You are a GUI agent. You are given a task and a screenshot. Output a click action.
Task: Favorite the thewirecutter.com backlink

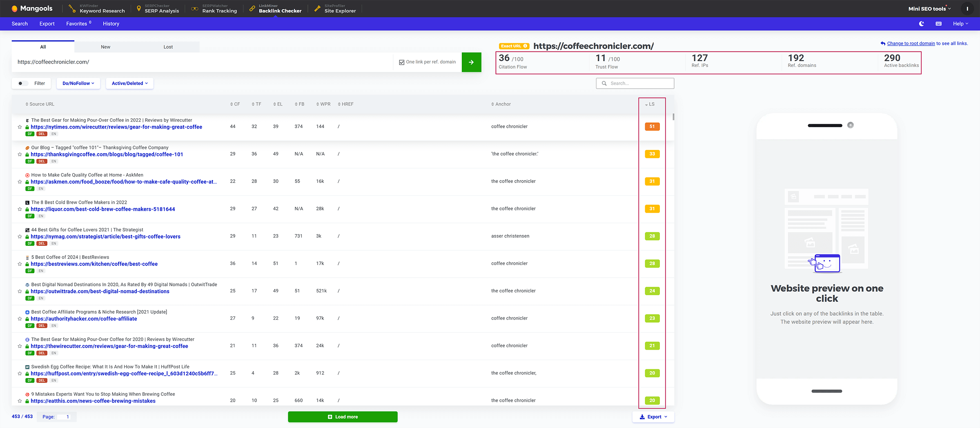[20, 346]
